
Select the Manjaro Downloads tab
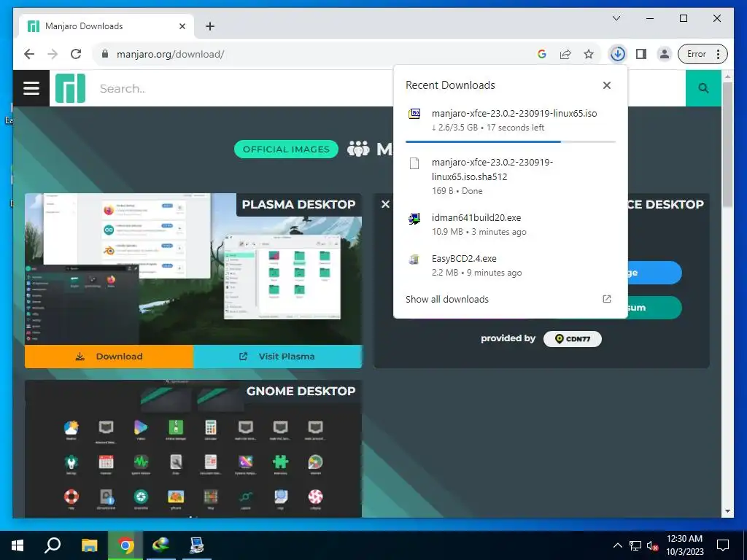107,26
